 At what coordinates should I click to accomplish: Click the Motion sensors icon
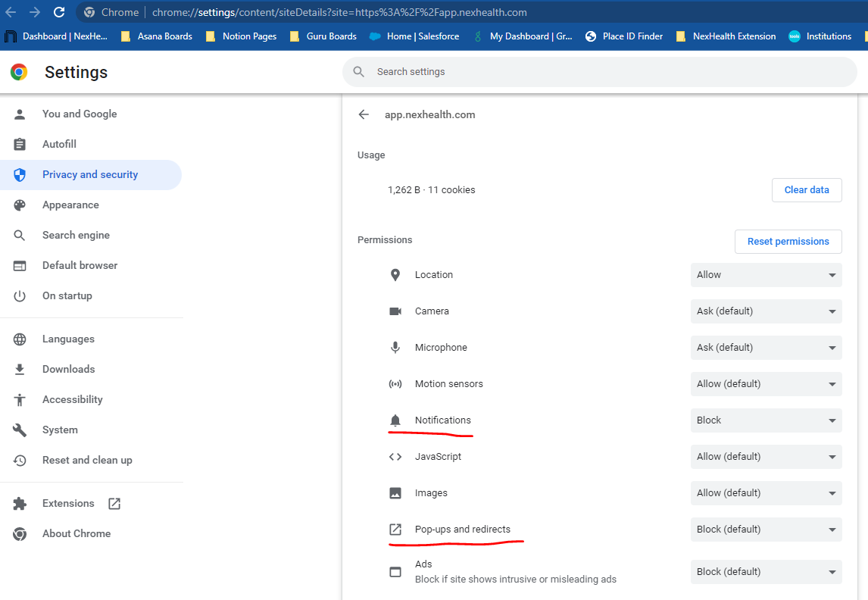point(395,384)
